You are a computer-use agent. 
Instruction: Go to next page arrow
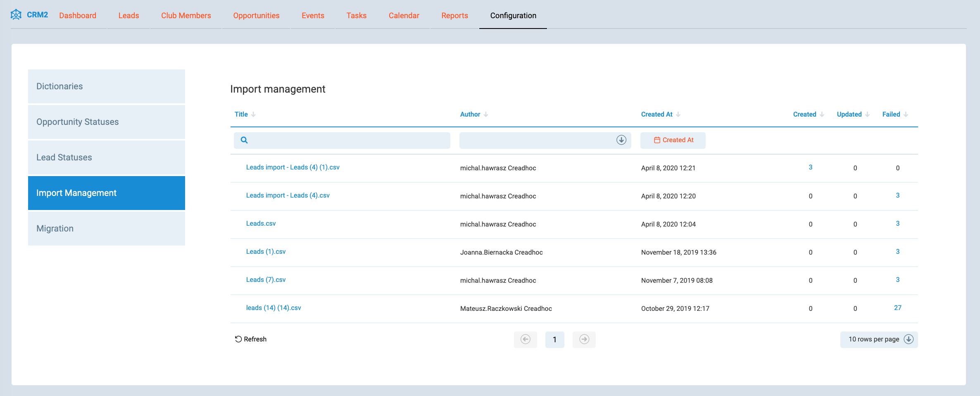point(584,339)
